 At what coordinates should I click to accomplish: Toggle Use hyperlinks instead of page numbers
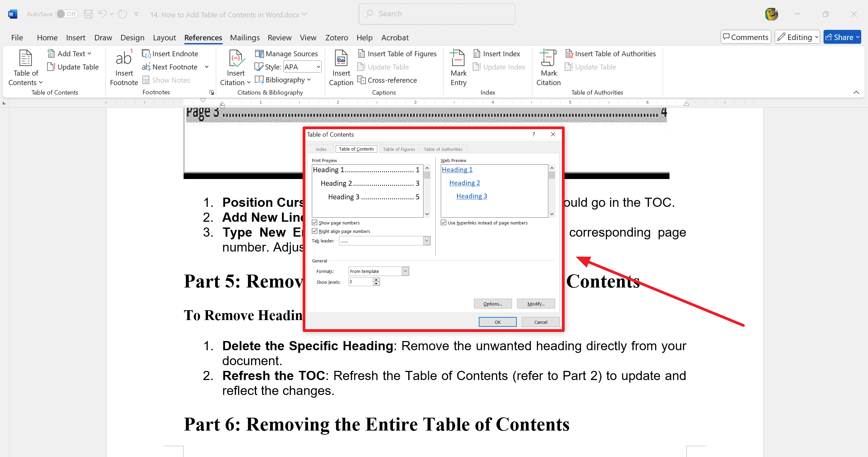pos(442,223)
